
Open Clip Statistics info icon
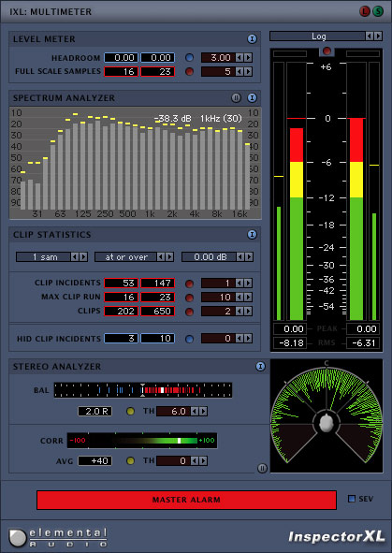click(x=252, y=235)
